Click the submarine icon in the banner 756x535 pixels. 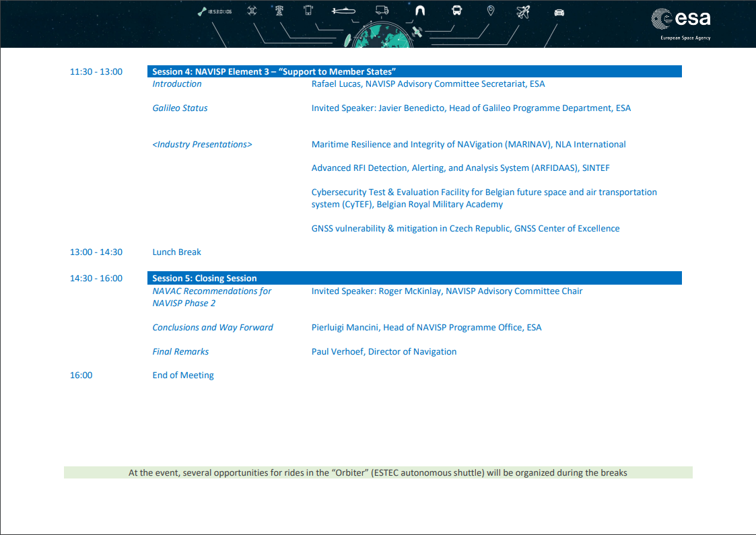[343, 11]
